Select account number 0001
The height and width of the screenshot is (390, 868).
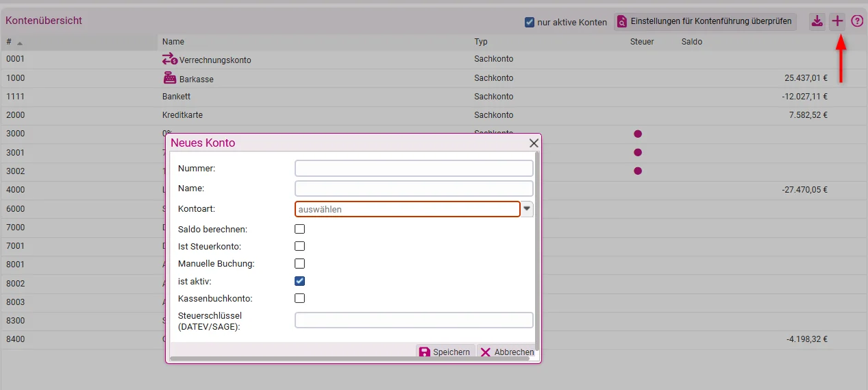[x=15, y=59]
